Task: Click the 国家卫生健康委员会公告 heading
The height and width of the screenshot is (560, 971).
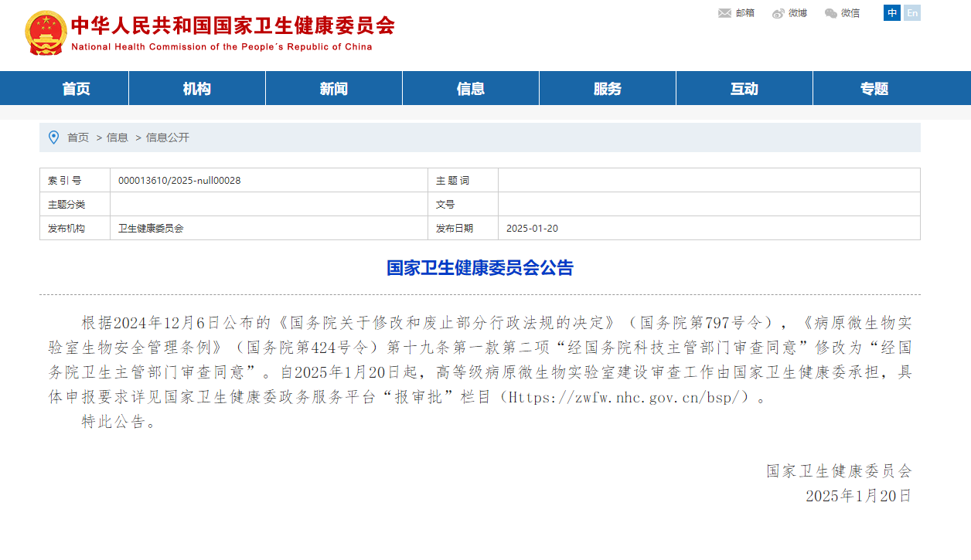Action: click(480, 268)
